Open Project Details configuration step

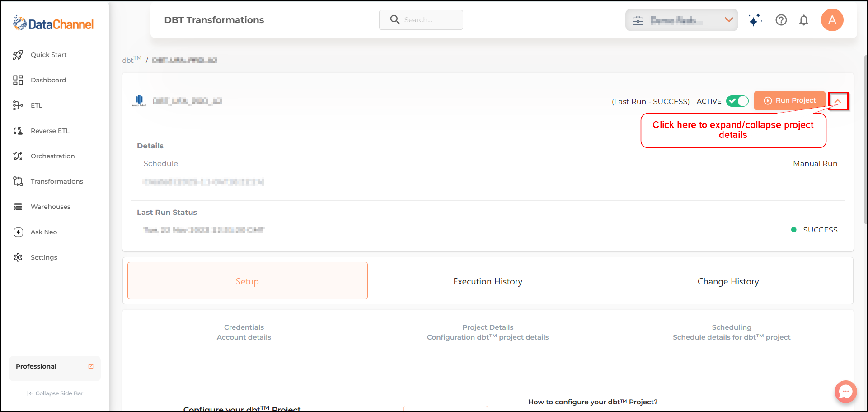pyautogui.click(x=488, y=332)
